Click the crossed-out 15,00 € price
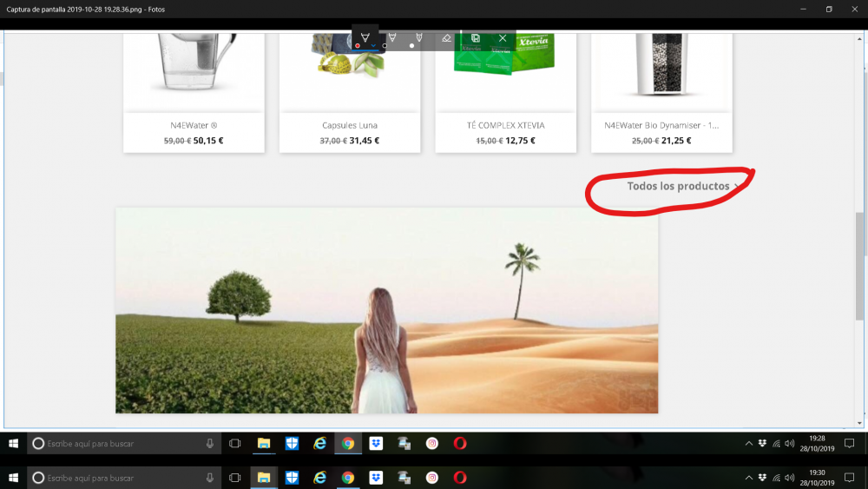This screenshot has height=489, width=868. click(490, 141)
